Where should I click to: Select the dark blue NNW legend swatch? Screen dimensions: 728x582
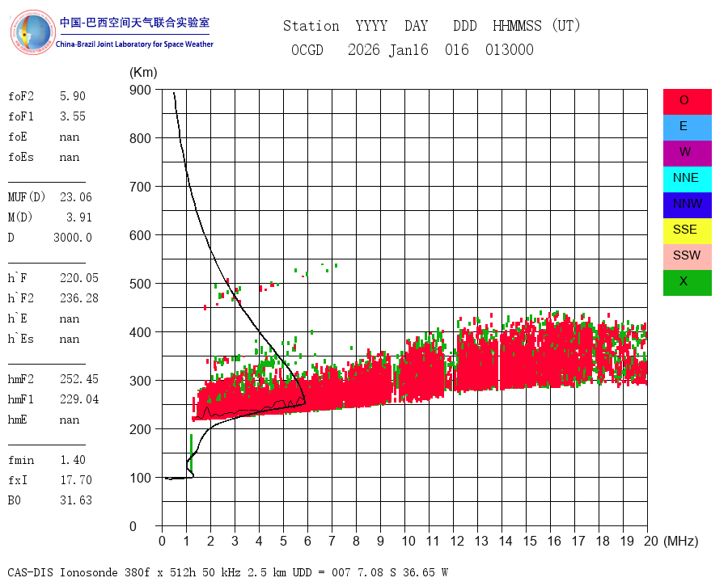click(x=687, y=205)
